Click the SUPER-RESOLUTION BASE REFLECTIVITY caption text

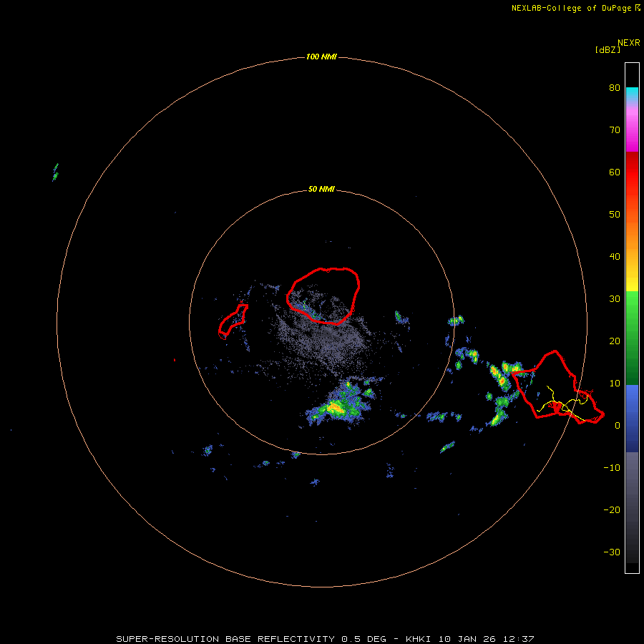(225, 639)
